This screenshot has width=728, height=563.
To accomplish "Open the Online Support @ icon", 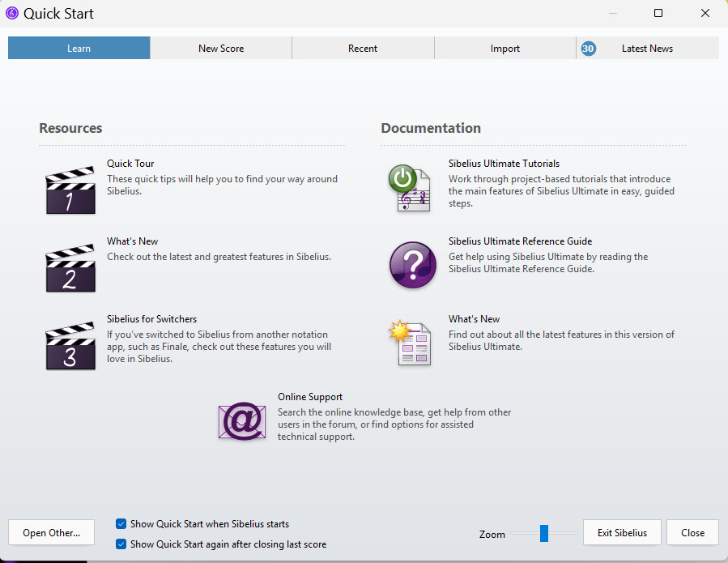I will 242,421.
